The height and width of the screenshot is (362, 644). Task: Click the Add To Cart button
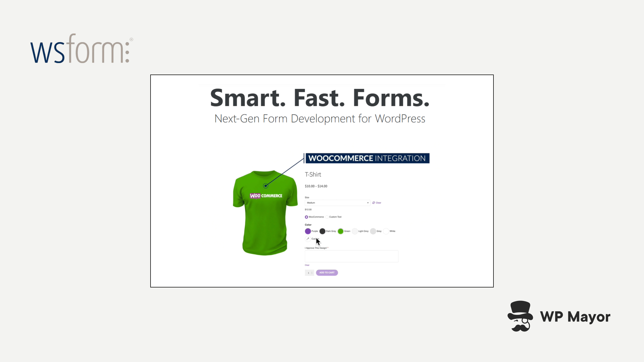click(x=327, y=273)
